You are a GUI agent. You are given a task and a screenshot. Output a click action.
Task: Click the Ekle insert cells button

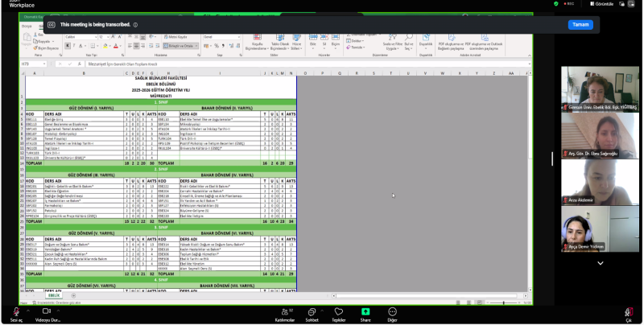coord(313,41)
